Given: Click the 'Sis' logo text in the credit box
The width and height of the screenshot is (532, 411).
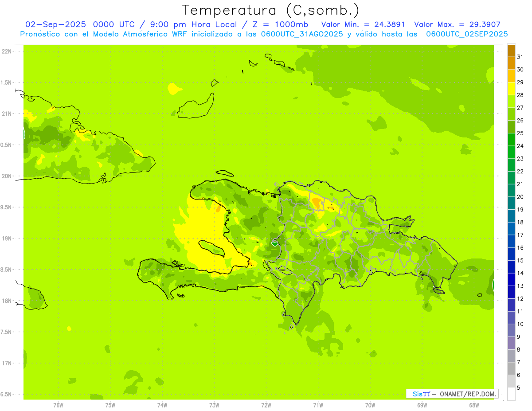Looking at the screenshot, I should tap(417, 394).
